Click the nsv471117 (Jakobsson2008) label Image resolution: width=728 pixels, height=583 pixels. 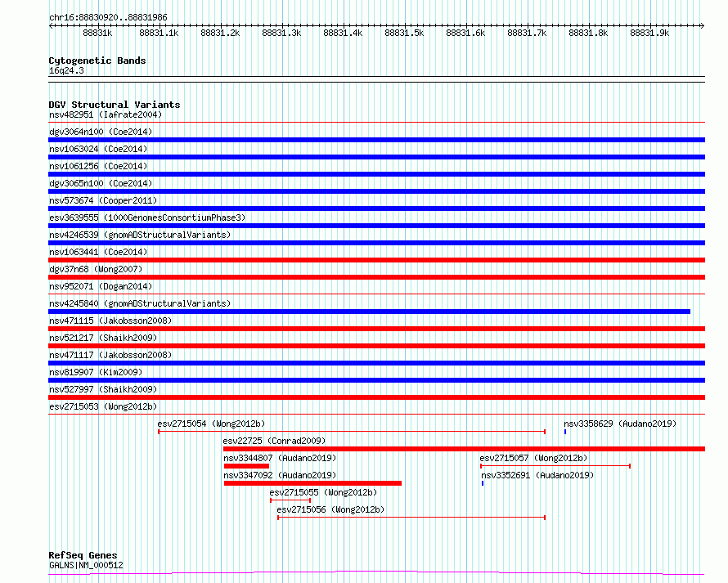(x=110, y=355)
